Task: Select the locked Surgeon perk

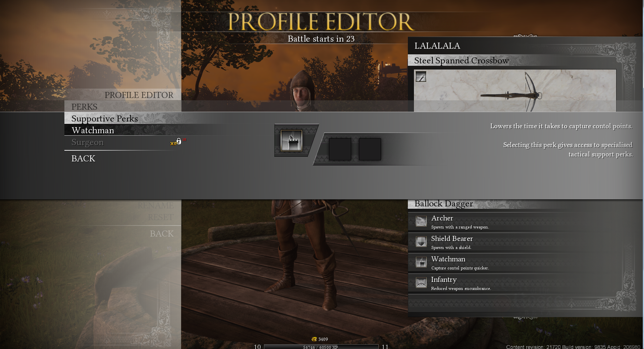Action: [x=88, y=142]
